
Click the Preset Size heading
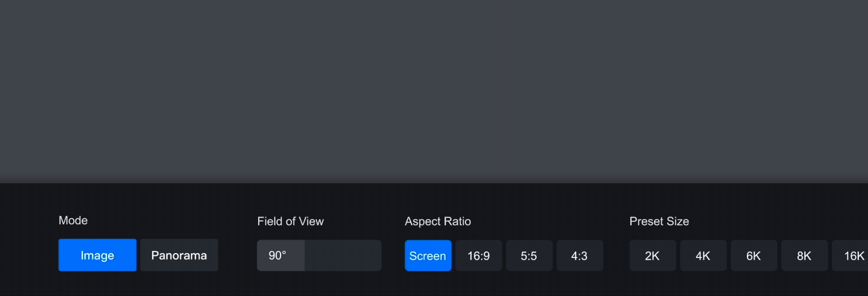(659, 221)
